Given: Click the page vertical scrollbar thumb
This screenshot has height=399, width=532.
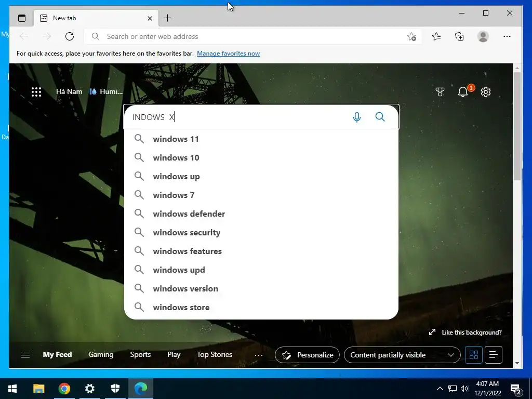Looking at the screenshot, I should pos(517,126).
